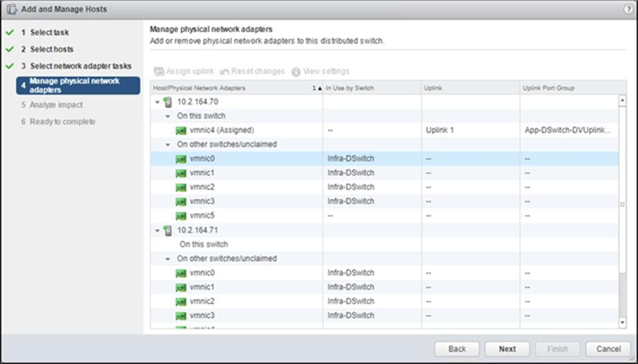Click vmnic3 adapter icon under host 10.2.164.71
Image resolution: width=638 pixels, height=364 pixels.
(181, 316)
